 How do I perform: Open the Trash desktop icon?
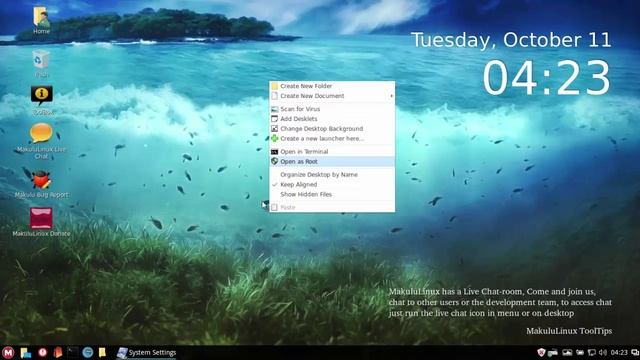point(41,63)
